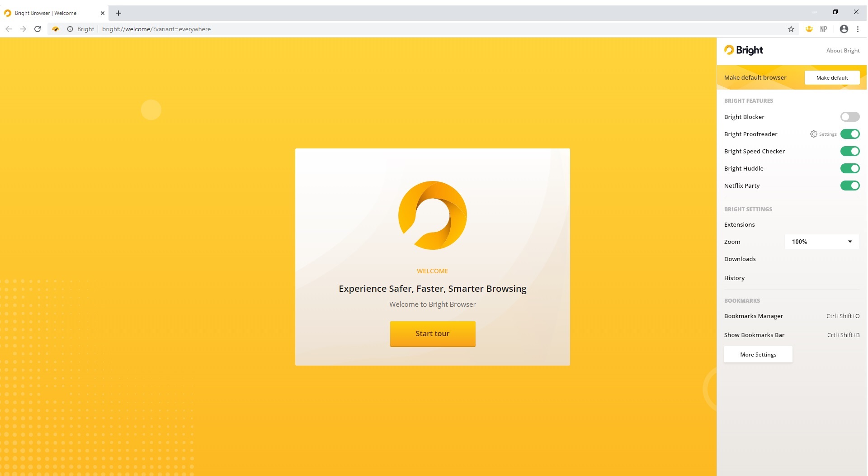Go back using the back arrow

pos(9,29)
